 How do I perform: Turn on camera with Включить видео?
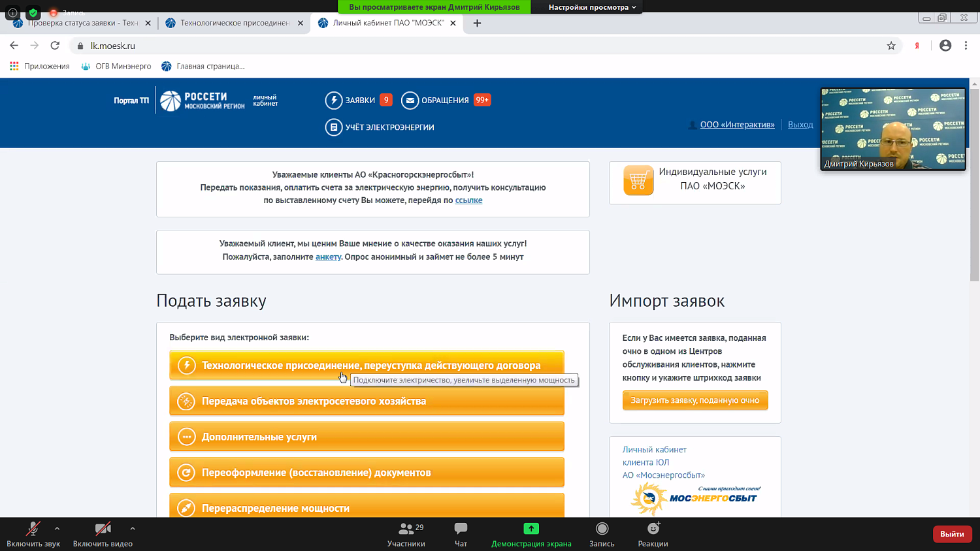pos(103,534)
